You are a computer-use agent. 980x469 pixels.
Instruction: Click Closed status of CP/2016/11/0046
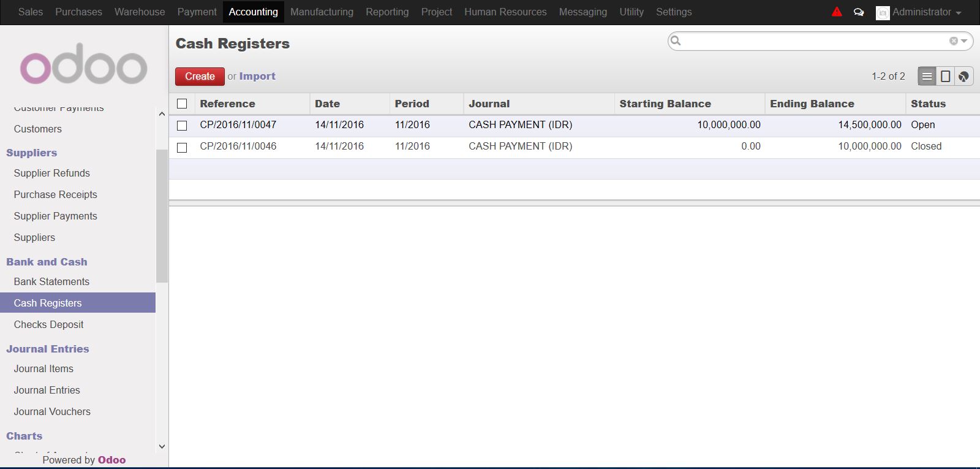click(x=926, y=146)
